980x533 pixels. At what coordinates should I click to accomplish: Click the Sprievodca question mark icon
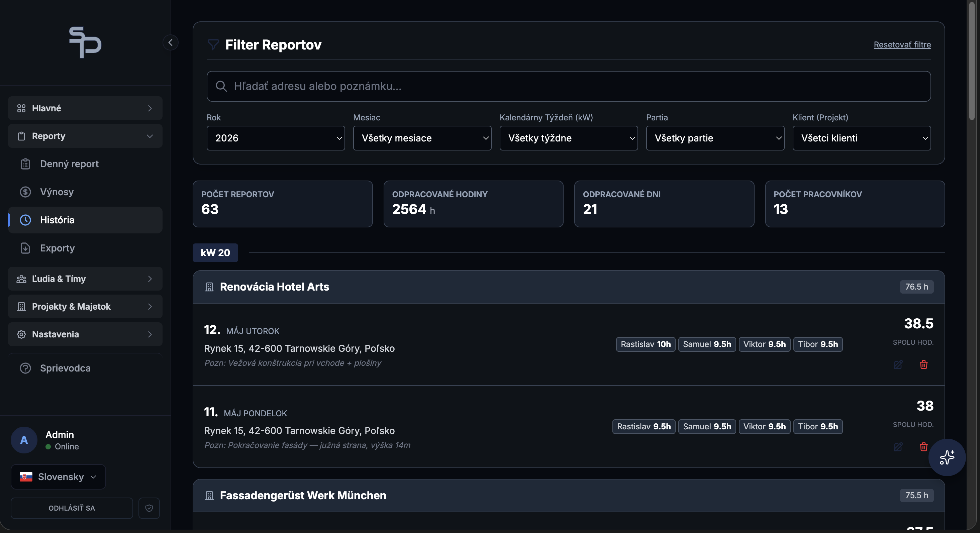[x=25, y=368]
